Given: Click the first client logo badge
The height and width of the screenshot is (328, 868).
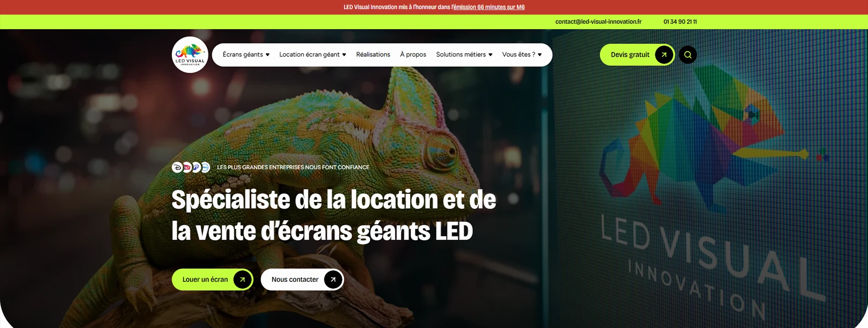Looking at the screenshot, I should coord(177,167).
